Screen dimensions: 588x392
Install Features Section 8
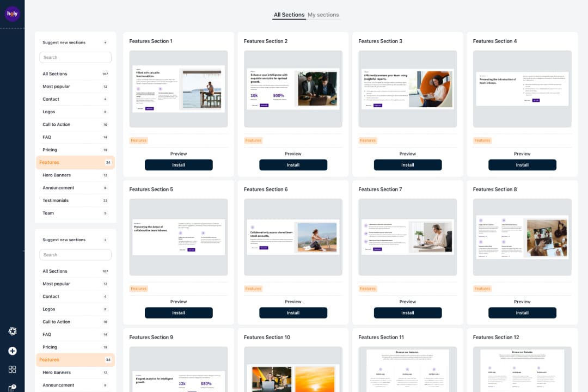tap(522, 313)
